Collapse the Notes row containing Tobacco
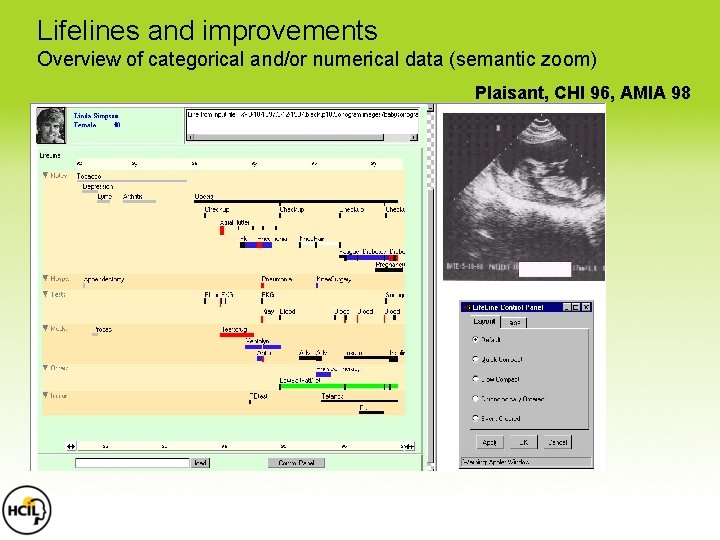 pyautogui.click(x=45, y=175)
